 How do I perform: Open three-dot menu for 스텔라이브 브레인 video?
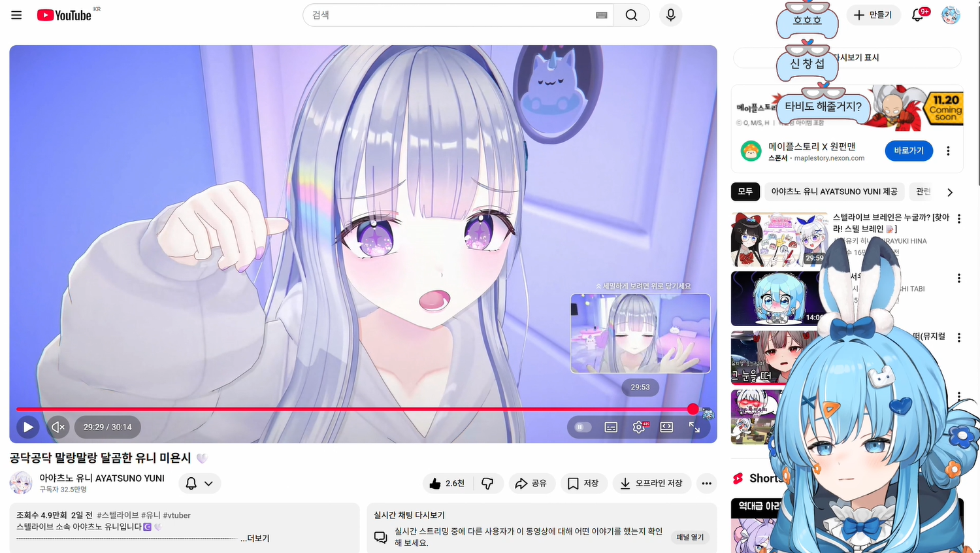958,219
